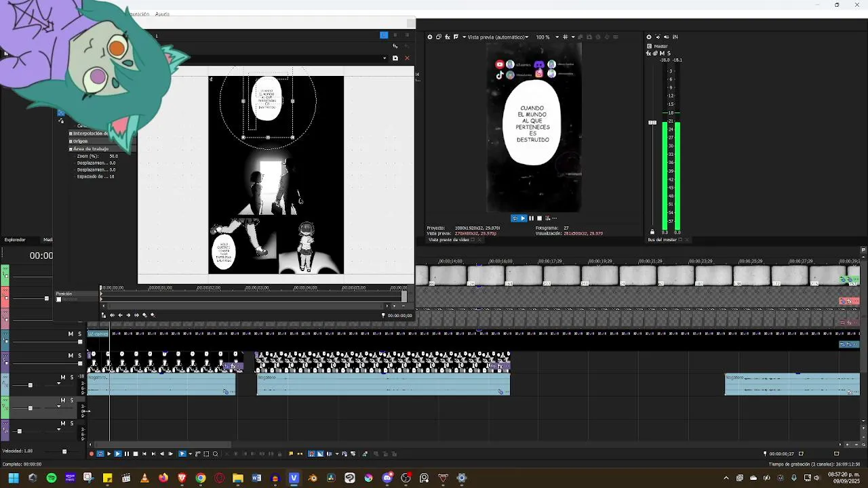
Task: Adjust volume slider on Nogatoro audio track
Action: coord(30,385)
